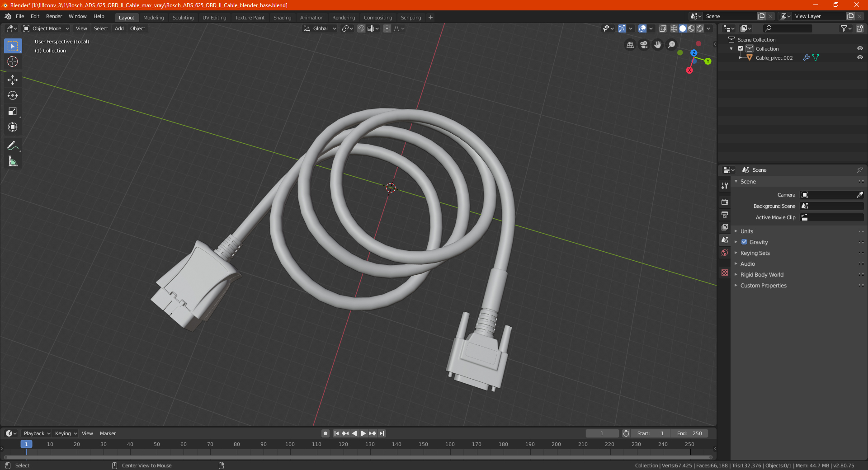Toggle the camera view button

644,45
